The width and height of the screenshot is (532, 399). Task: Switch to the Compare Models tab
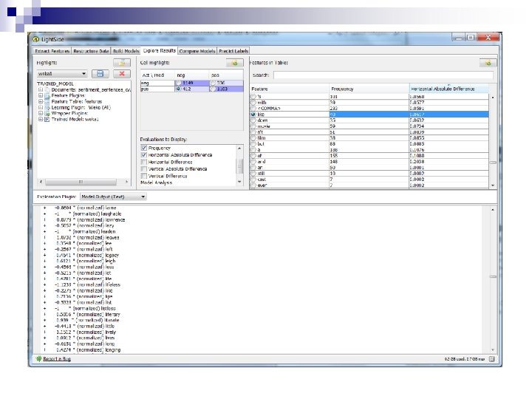click(197, 51)
